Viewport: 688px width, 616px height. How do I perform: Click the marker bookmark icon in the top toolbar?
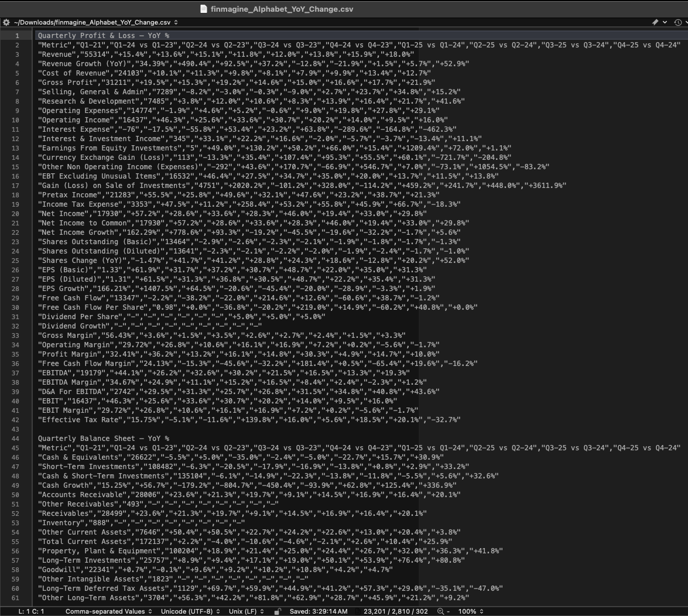pos(655,22)
